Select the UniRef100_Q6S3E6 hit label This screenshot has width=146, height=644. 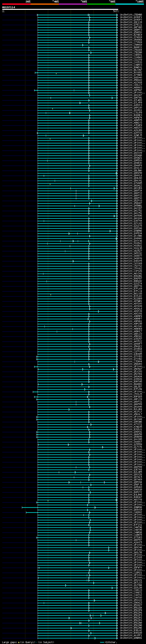131,188
